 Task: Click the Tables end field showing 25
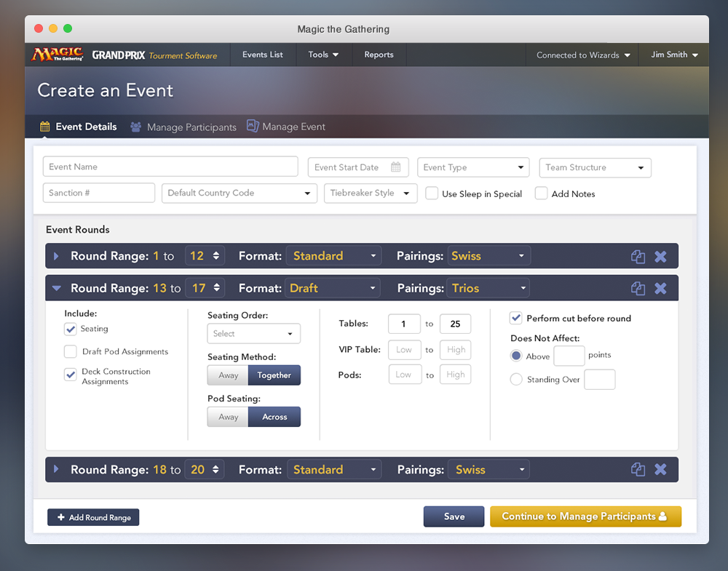coord(455,324)
